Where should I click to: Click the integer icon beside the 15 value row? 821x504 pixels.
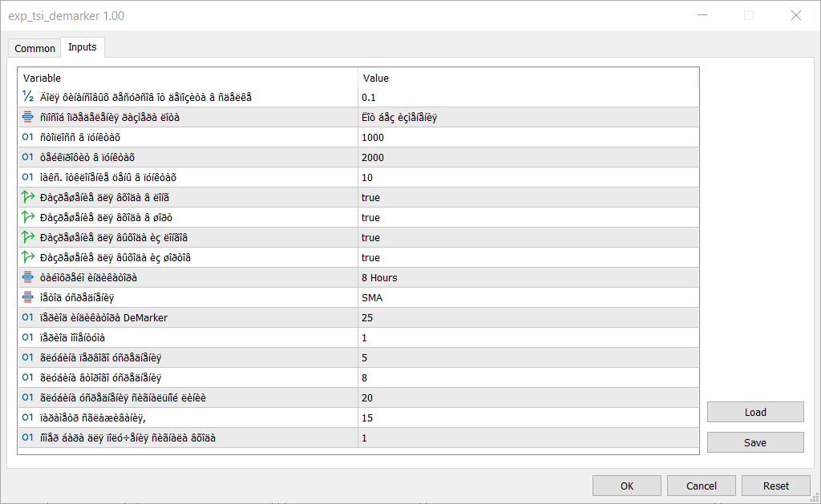(28, 417)
